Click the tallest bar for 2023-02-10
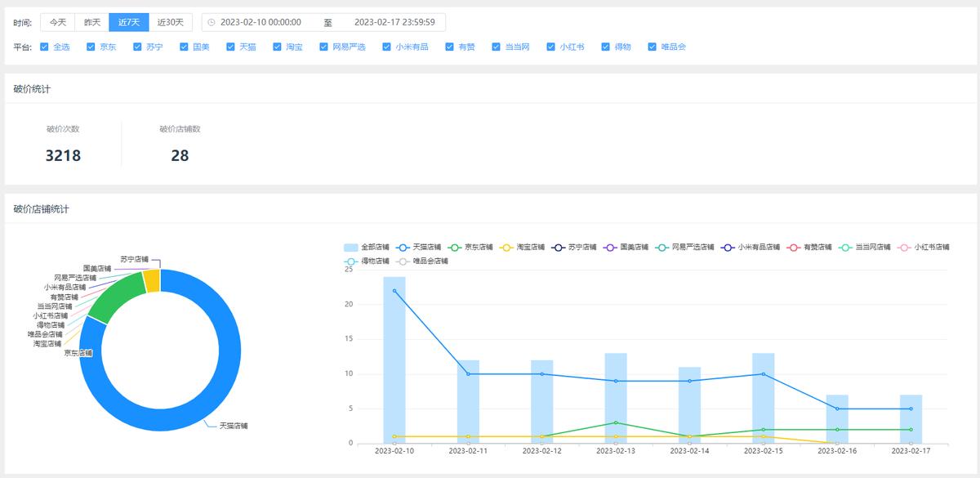The height and width of the screenshot is (478, 980). (x=394, y=360)
